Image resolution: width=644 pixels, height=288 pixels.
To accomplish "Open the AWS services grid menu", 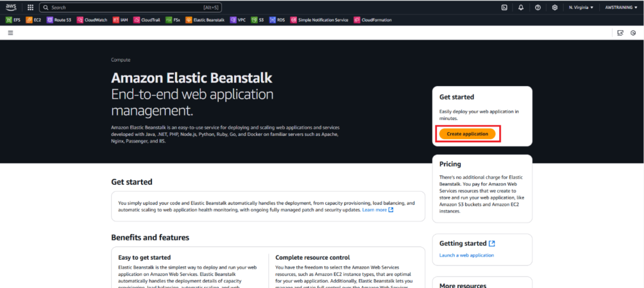I will [x=30, y=8].
